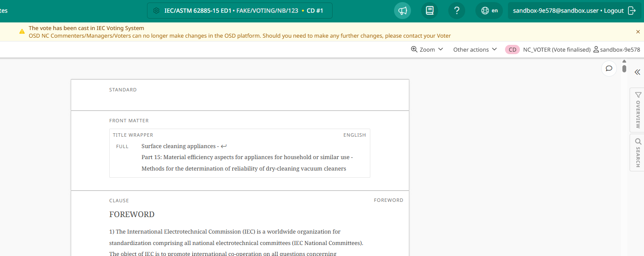Open the Search side tab
Image resolution: width=644 pixels, height=256 pixels.
tap(637, 153)
